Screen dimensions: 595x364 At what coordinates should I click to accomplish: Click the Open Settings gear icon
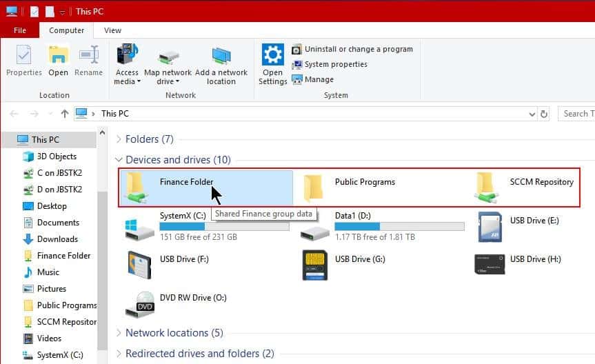(x=273, y=54)
